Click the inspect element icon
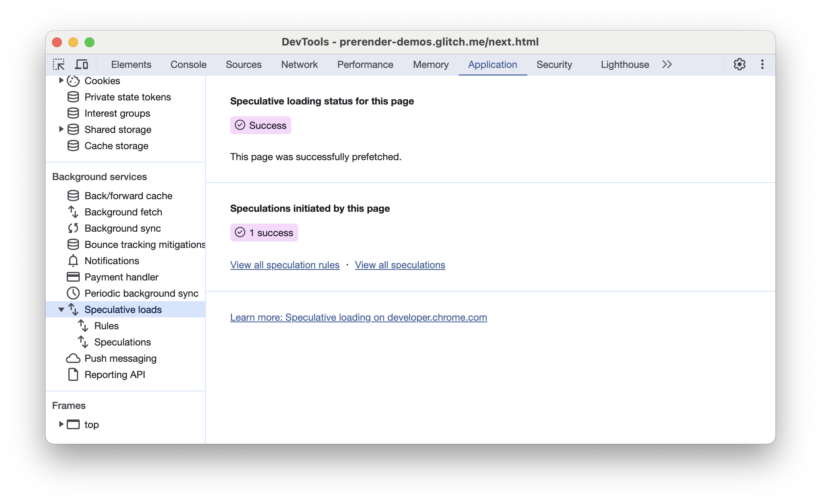Screen dimensions: 821x504 59,65
